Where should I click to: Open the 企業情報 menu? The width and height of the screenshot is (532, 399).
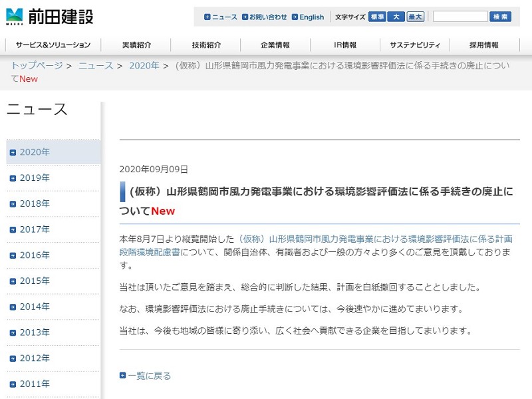(275, 45)
